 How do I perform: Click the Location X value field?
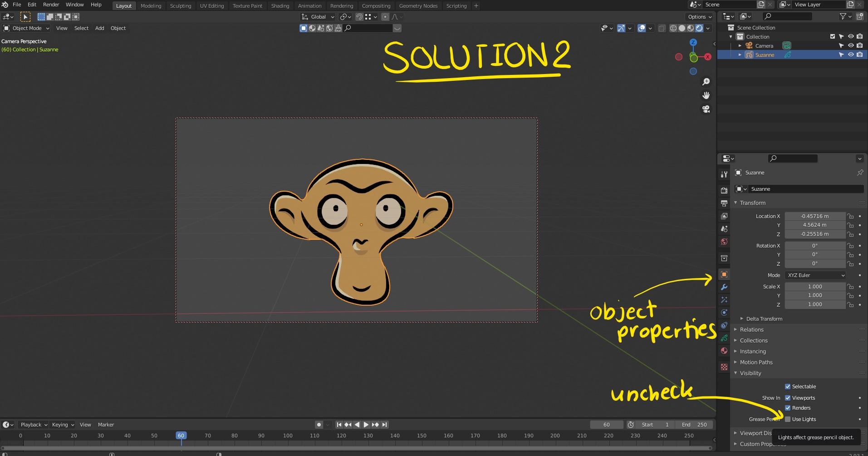coord(815,216)
